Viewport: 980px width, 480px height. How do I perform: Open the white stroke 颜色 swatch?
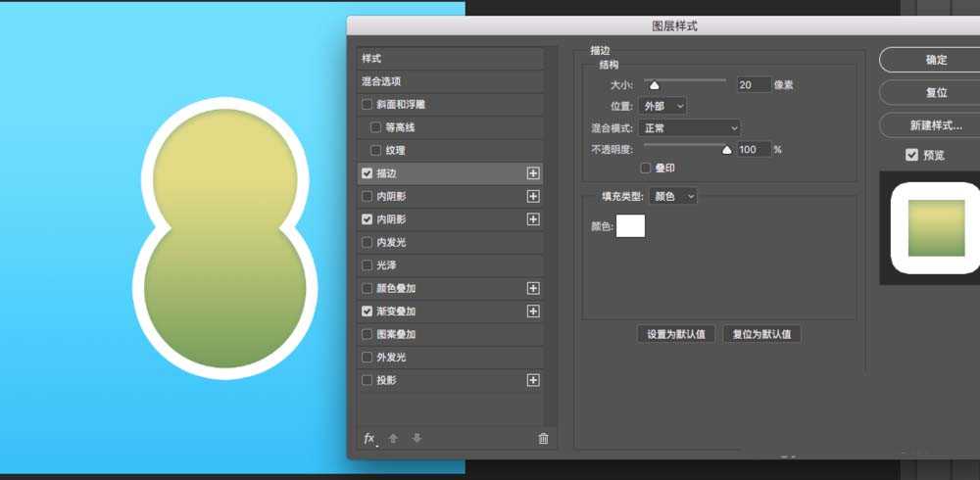coord(630,226)
